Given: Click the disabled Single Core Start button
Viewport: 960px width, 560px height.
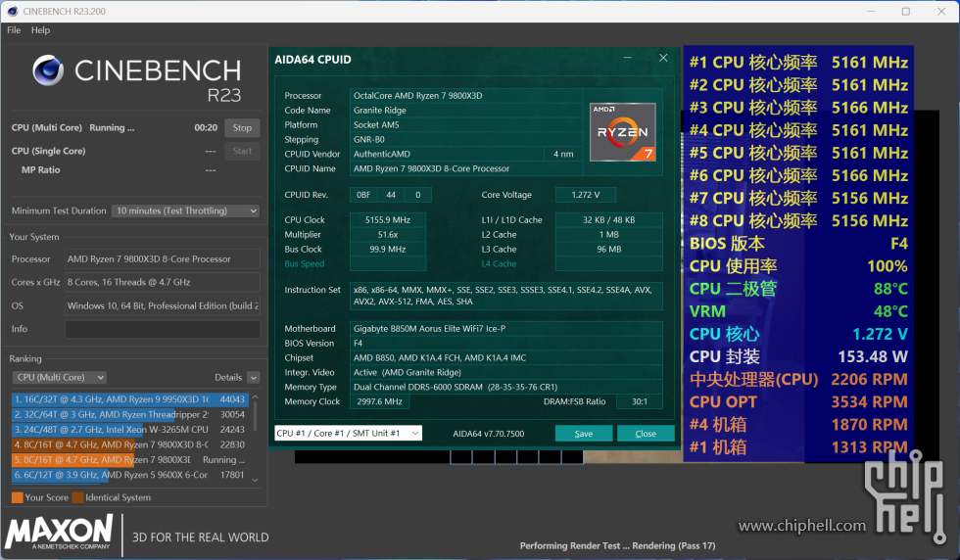Looking at the screenshot, I should (242, 151).
